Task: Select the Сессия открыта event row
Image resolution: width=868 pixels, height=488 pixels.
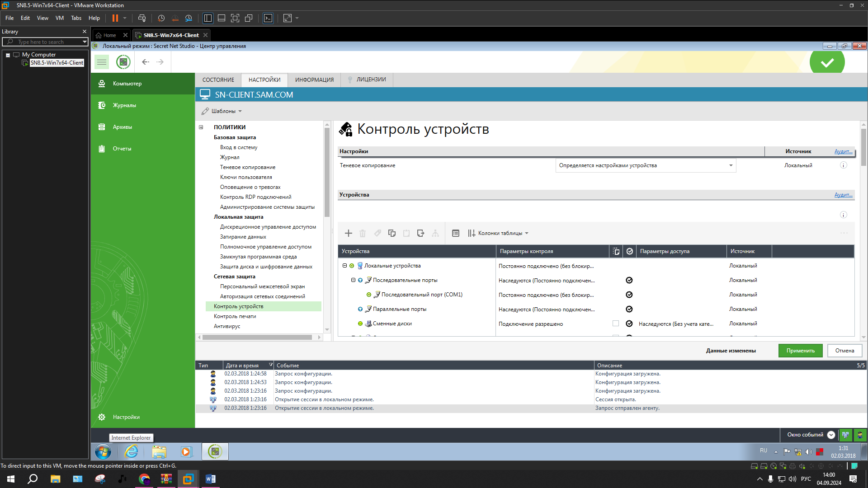Action: tap(531, 399)
